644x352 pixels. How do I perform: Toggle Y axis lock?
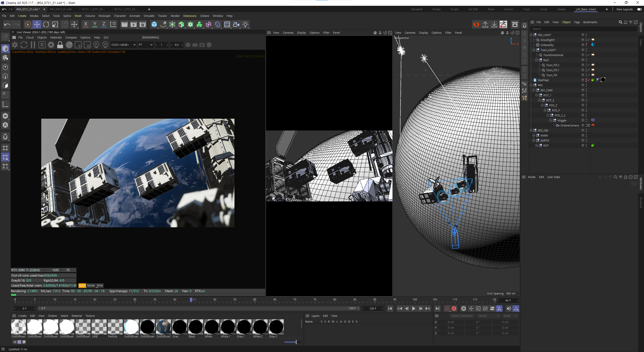point(95,24)
